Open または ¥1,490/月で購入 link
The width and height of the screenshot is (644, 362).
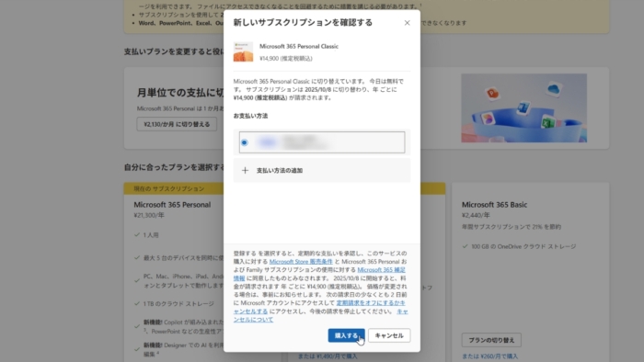pyautogui.click(x=328, y=356)
